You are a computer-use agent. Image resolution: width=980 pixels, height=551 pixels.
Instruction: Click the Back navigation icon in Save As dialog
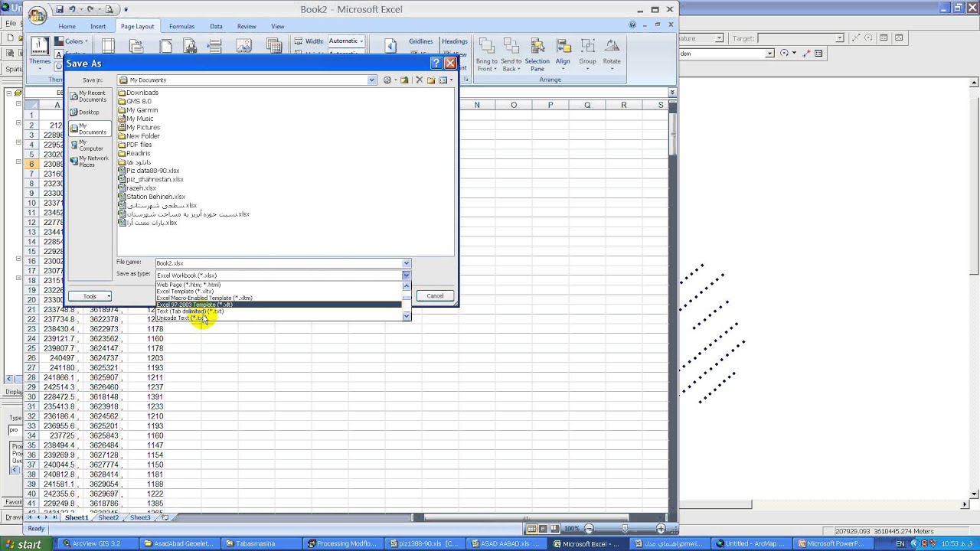pos(387,80)
